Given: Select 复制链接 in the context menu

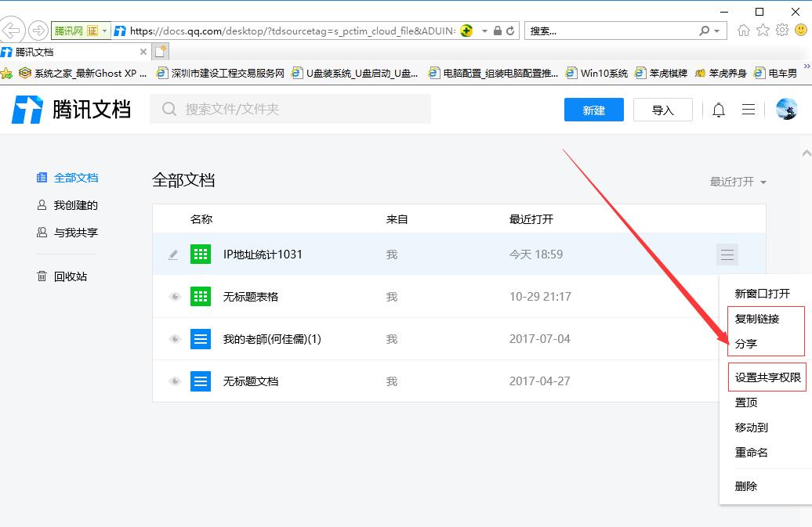Looking at the screenshot, I should click(x=757, y=319).
